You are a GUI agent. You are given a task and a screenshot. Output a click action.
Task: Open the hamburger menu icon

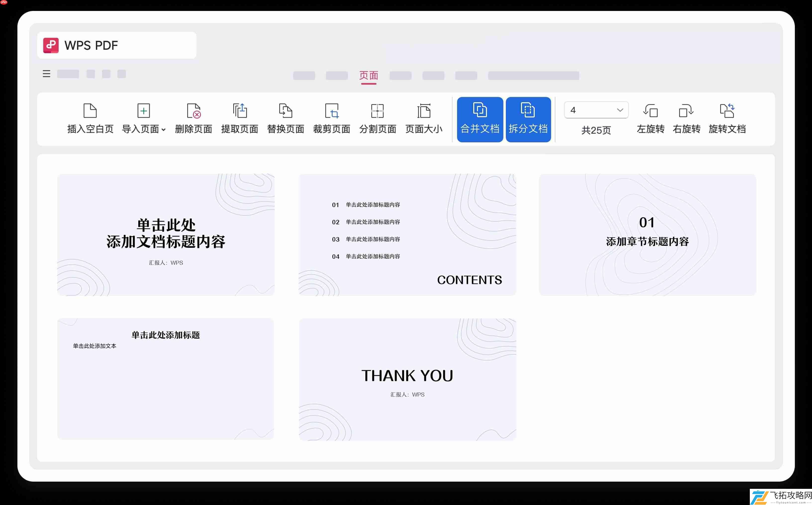click(x=47, y=74)
